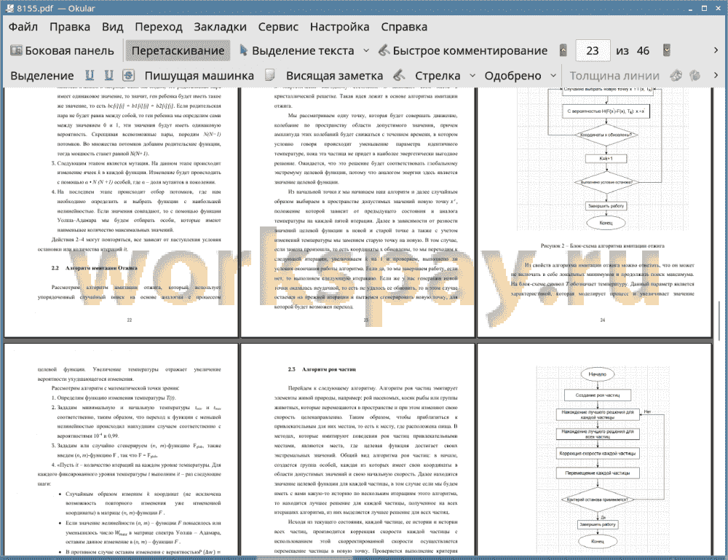The width and height of the screenshot is (728, 560).
Task: Click the first color palette icon
Action: point(676,75)
